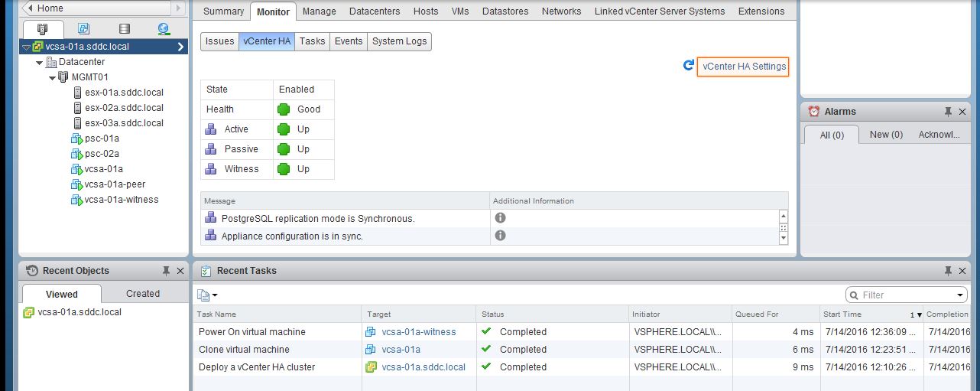The height and width of the screenshot is (391, 980).
Task: Open vcsa-01a.sddc.local in Recent Objects
Action: coord(80,312)
